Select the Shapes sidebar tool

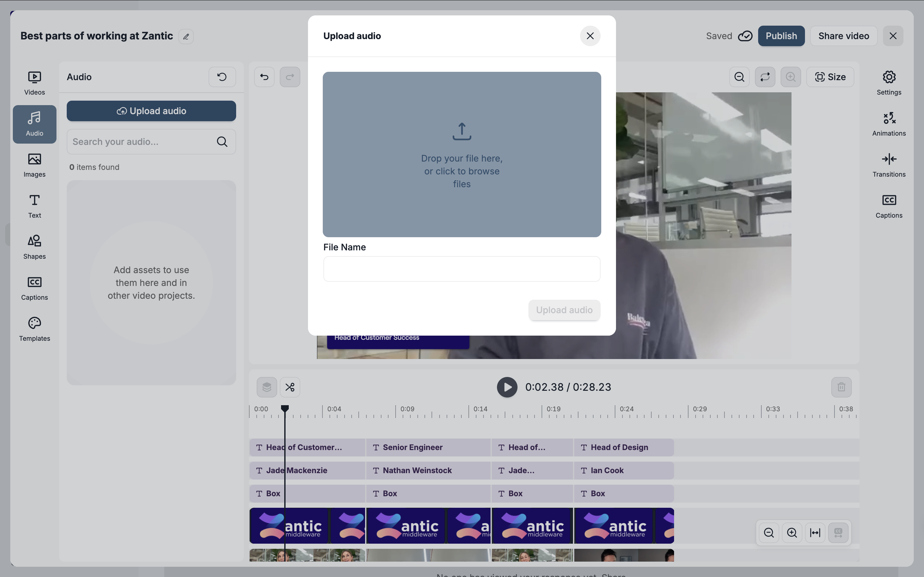(x=34, y=247)
